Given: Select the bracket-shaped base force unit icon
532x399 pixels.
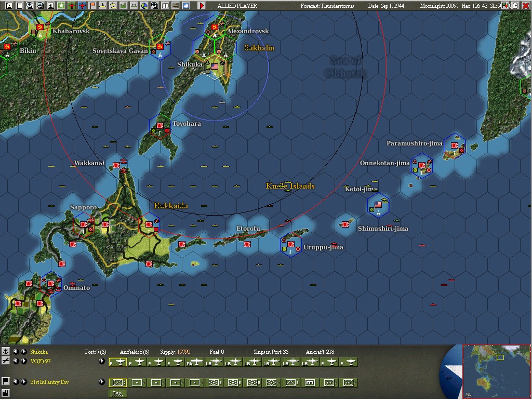Looking at the screenshot, I should (x=310, y=383).
